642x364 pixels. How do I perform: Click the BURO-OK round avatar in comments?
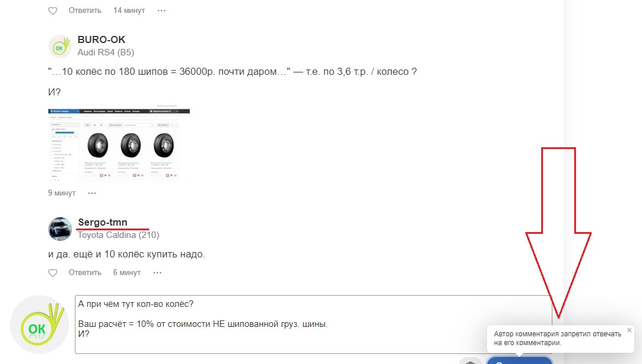click(60, 47)
